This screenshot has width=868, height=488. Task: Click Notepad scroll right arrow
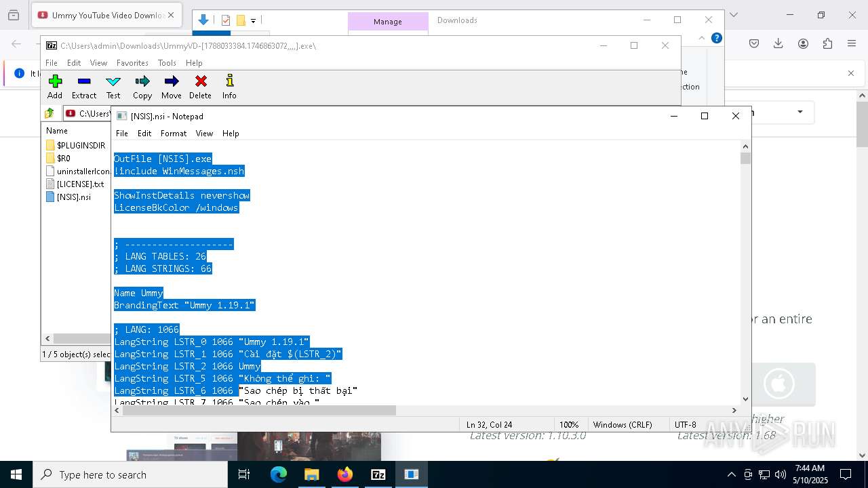coord(734,410)
